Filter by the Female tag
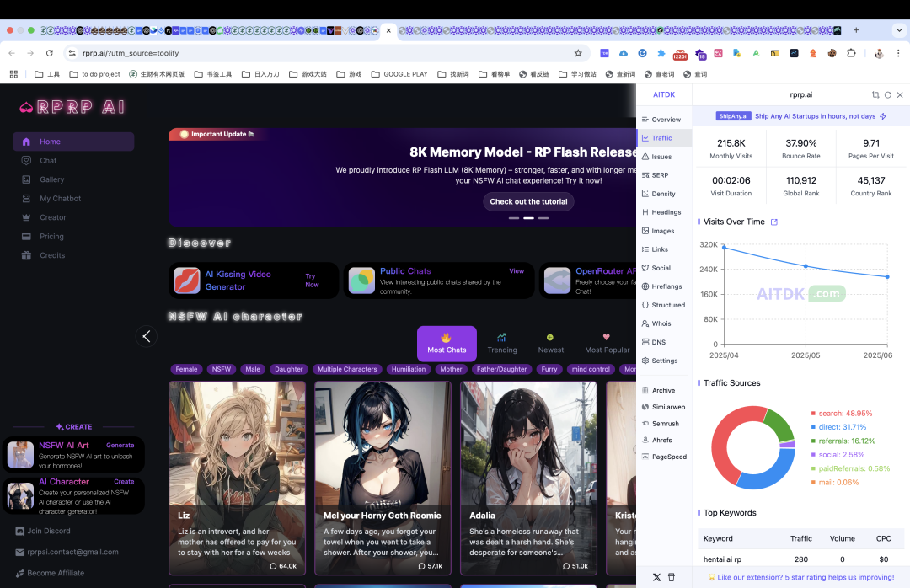The image size is (910, 588). click(x=186, y=369)
